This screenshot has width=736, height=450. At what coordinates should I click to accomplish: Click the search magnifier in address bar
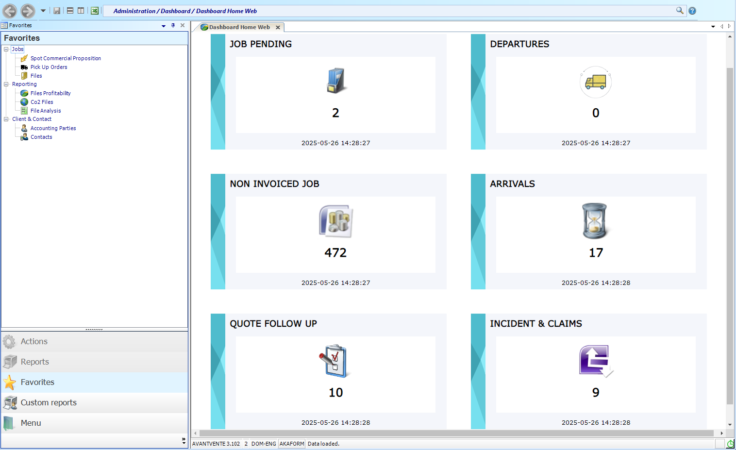[x=679, y=10]
